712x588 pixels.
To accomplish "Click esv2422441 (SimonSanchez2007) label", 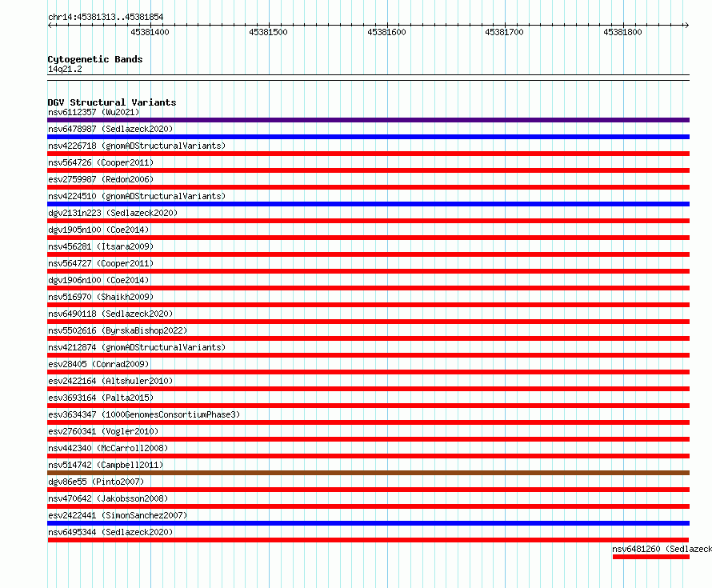I will click(x=118, y=515).
